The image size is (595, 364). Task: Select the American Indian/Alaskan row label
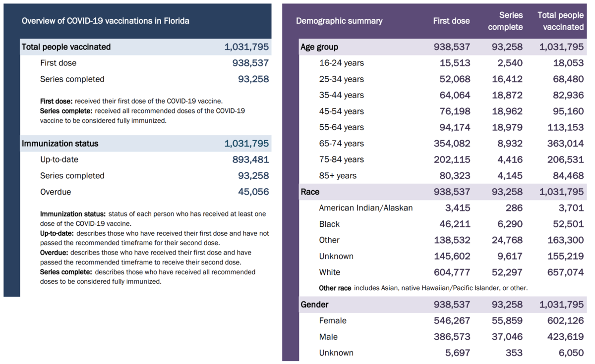coord(365,208)
